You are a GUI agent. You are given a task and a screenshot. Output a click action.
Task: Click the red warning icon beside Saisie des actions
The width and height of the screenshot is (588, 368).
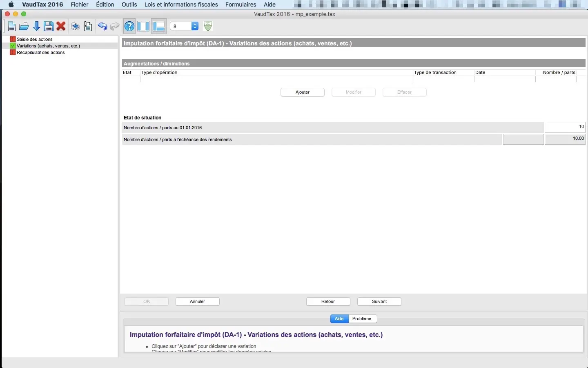click(13, 39)
